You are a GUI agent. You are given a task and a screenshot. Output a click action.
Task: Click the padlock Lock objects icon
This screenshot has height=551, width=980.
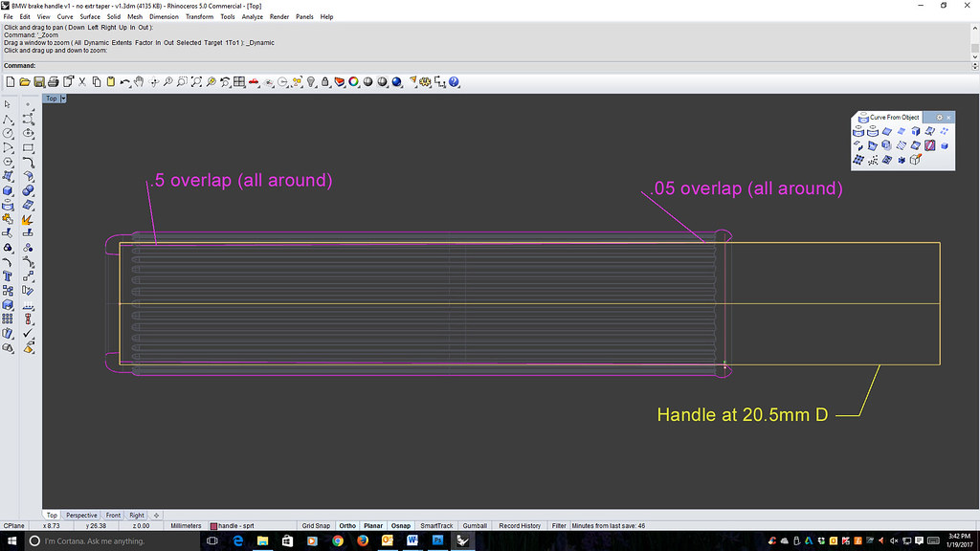point(325,82)
